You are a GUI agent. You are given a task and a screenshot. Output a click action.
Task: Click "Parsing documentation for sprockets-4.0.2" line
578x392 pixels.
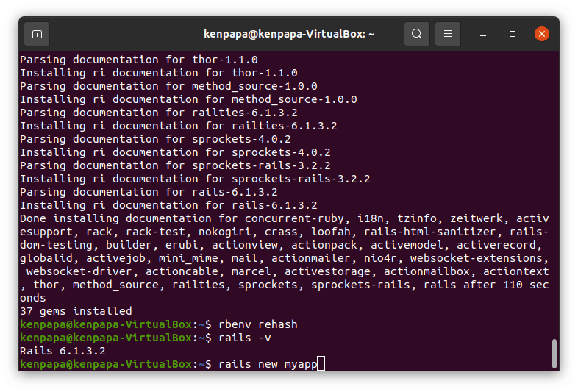(155, 139)
